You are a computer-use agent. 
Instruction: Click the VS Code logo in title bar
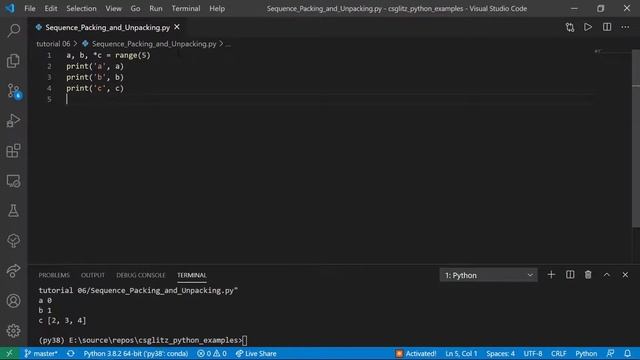click(10, 8)
